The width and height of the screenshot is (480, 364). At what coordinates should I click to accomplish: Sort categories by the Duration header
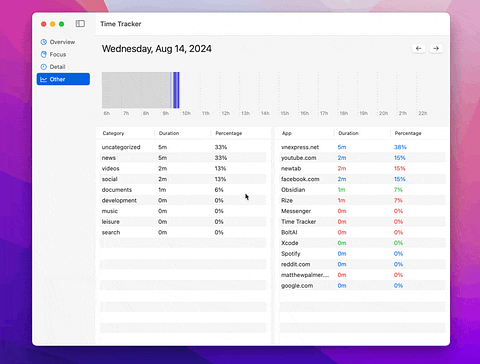point(169,133)
